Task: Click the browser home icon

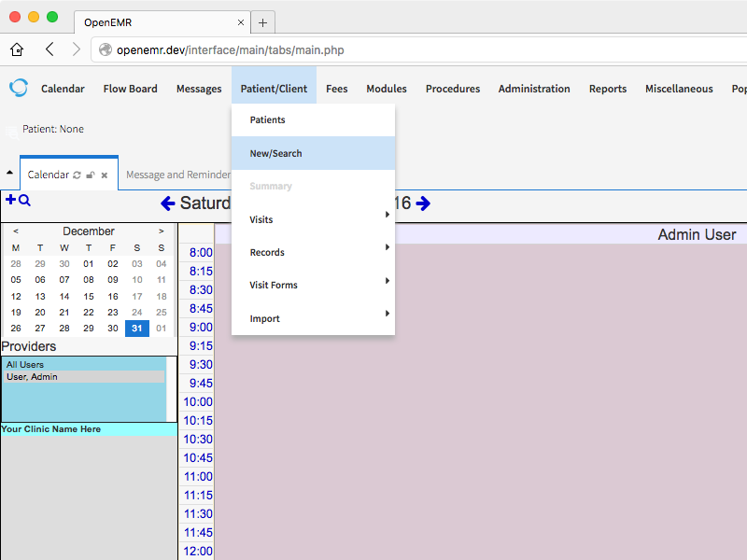Action: tap(17, 49)
